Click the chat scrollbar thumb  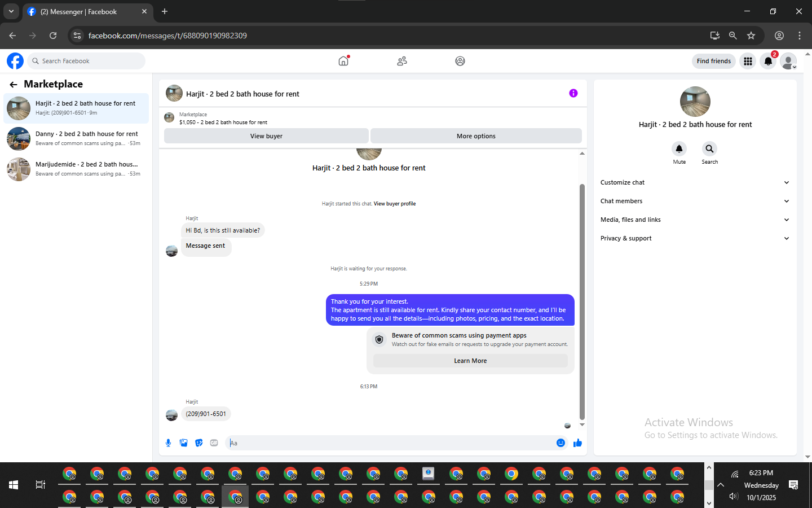[582, 301]
